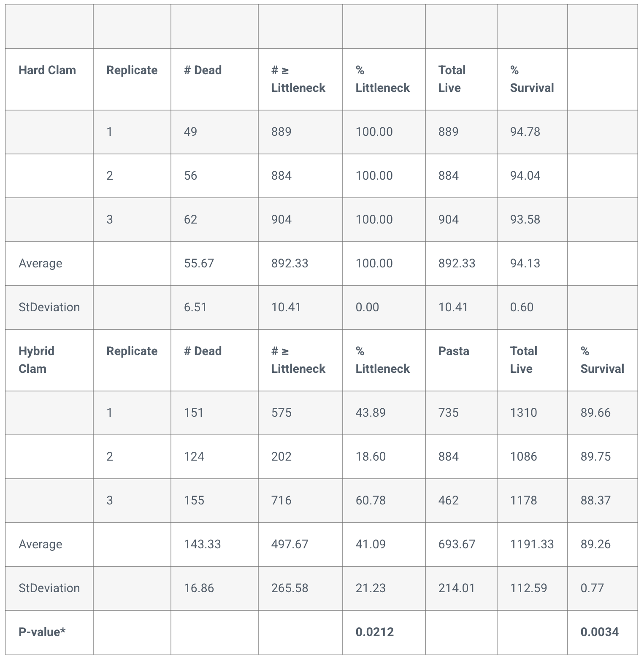Select the standard deviation cell 0.77
Image resolution: width=644 pixels, height=658 pixels.
[592, 588]
